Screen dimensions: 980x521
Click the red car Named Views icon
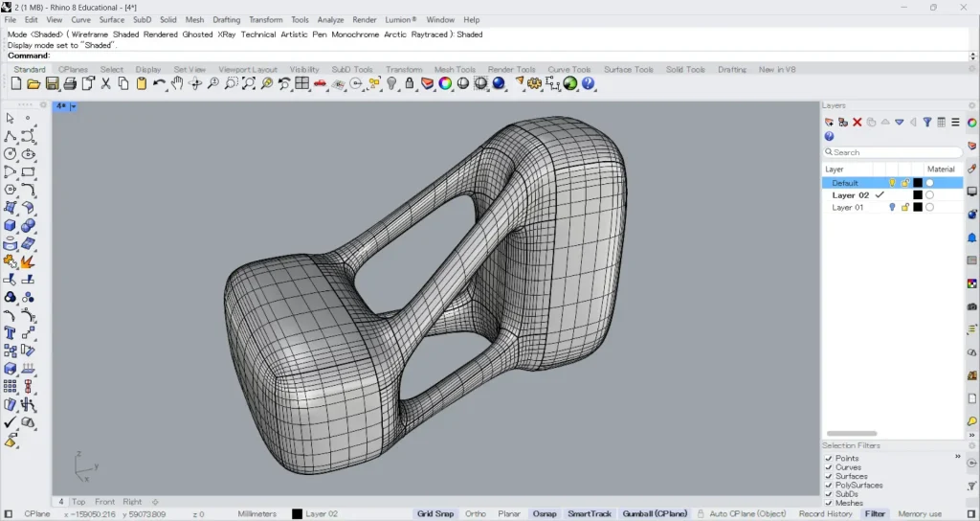320,83
